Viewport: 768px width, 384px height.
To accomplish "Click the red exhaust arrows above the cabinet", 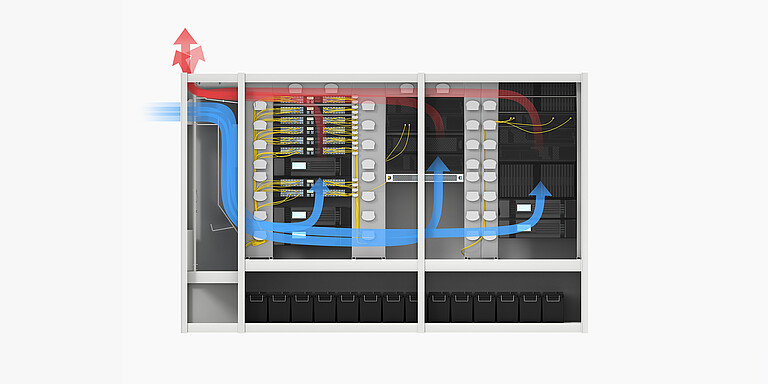I will [x=188, y=51].
